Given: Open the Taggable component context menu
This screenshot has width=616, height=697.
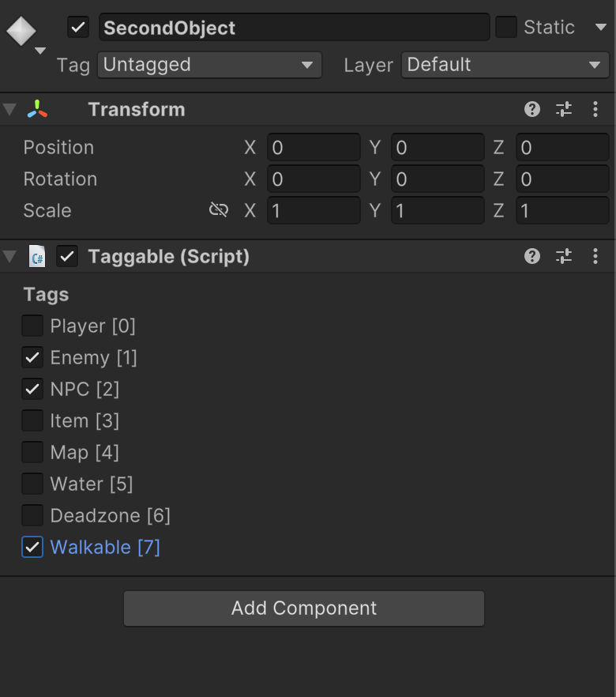Looking at the screenshot, I should point(595,256).
